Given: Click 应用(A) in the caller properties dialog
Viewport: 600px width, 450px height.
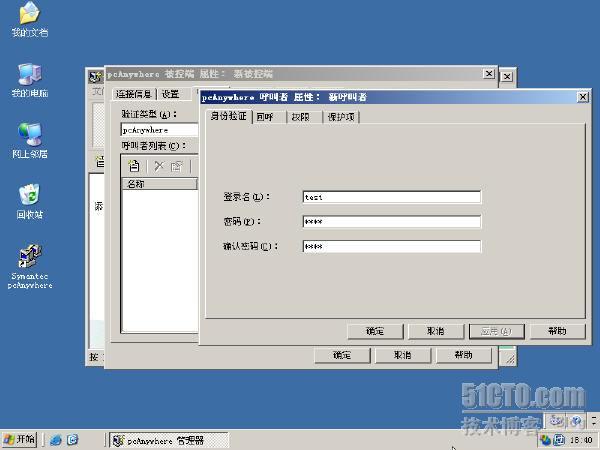Looking at the screenshot, I should (x=496, y=331).
